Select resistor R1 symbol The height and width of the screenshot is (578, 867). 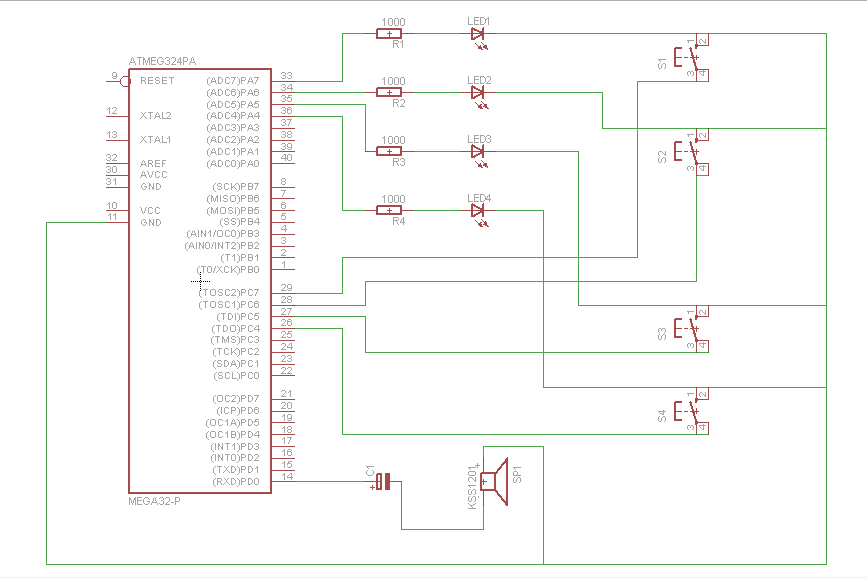coord(389,34)
